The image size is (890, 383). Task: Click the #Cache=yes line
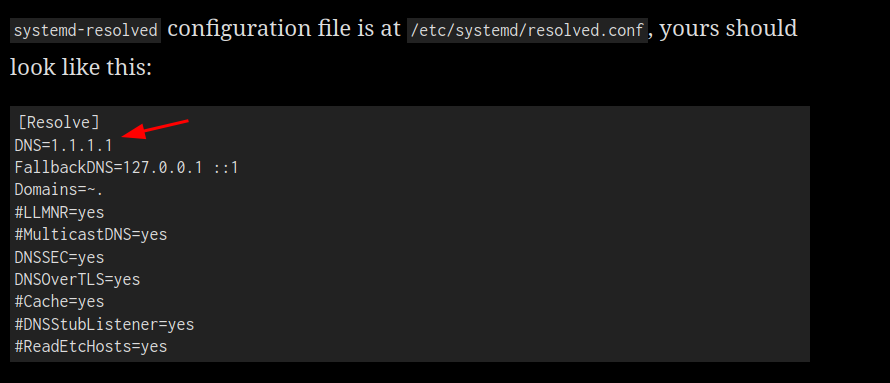coord(60,301)
